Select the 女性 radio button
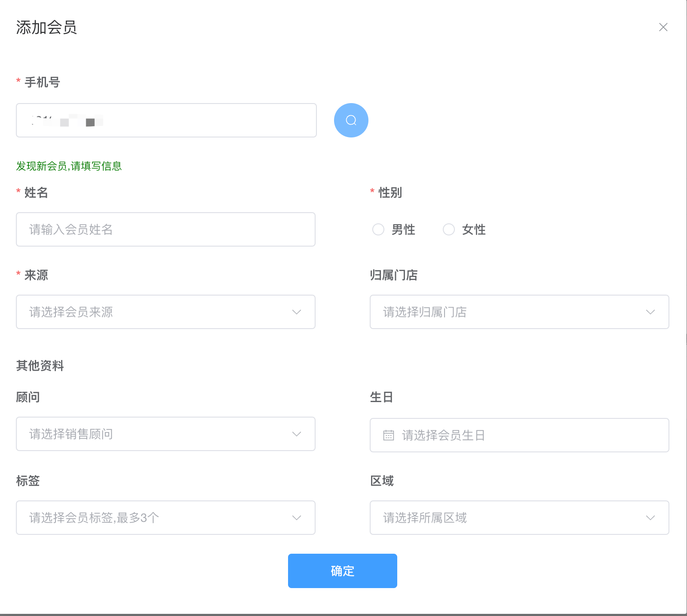This screenshot has height=616, width=687. coord(448,229)
